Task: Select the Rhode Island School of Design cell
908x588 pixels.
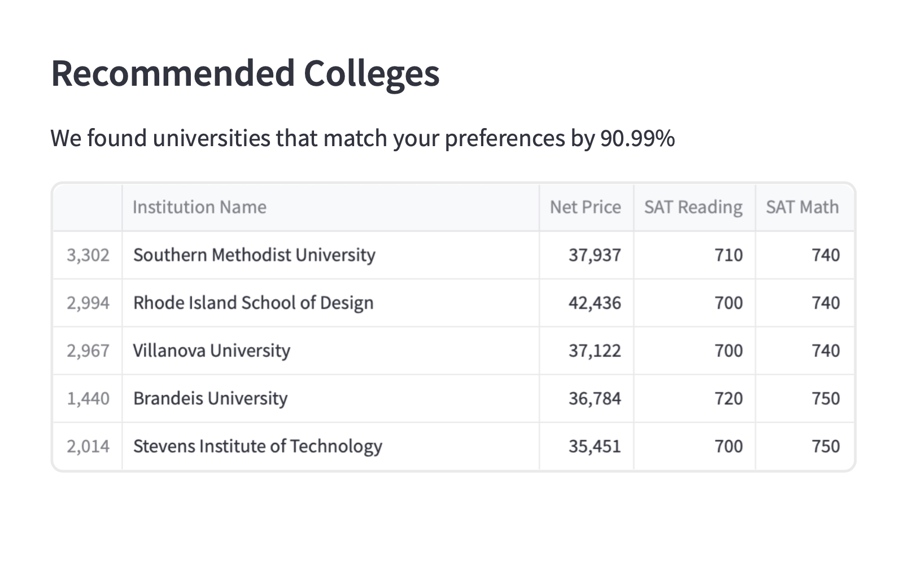Action: 253,303
